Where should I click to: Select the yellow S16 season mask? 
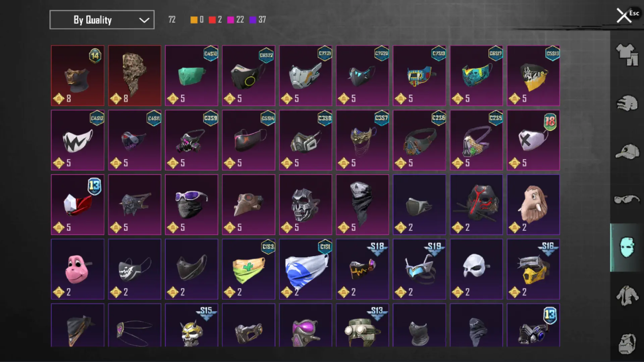pyautogui.click(x=533, y=269)
